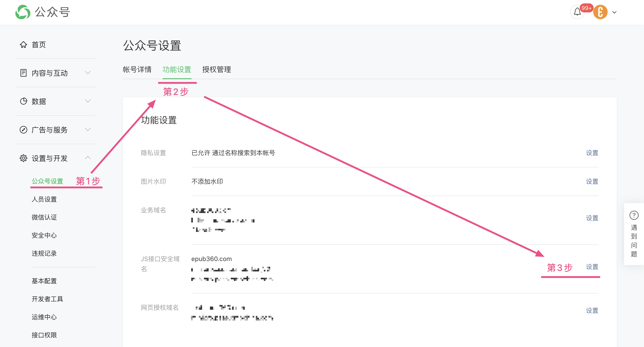
Task: Click 设置 for JS接口安全域名
Action: tap(592, 267)
